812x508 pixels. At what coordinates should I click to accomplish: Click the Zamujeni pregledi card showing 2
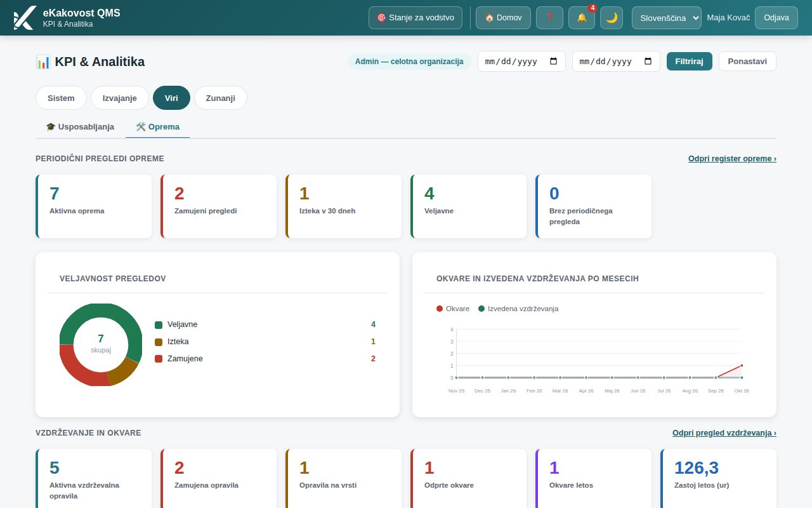click(x=219, y=206)
